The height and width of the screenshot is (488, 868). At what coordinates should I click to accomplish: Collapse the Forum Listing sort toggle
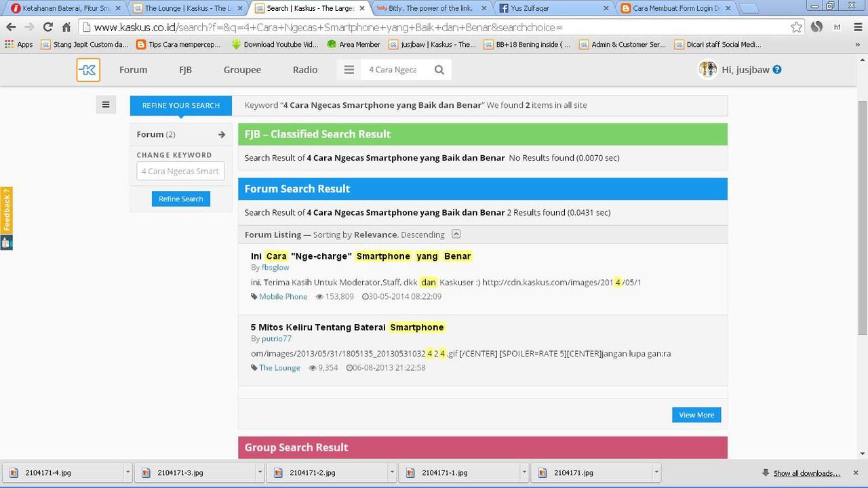click(456, 234)
